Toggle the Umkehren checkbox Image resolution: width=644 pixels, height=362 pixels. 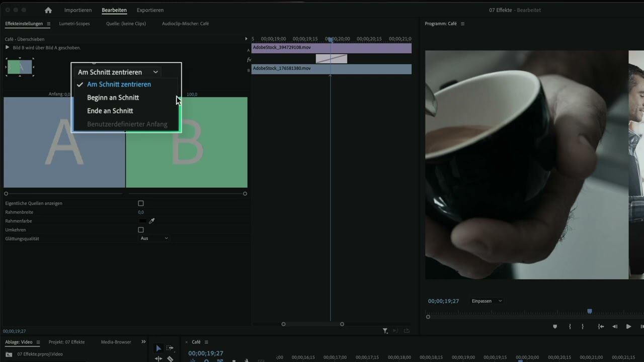click(141, 230)
